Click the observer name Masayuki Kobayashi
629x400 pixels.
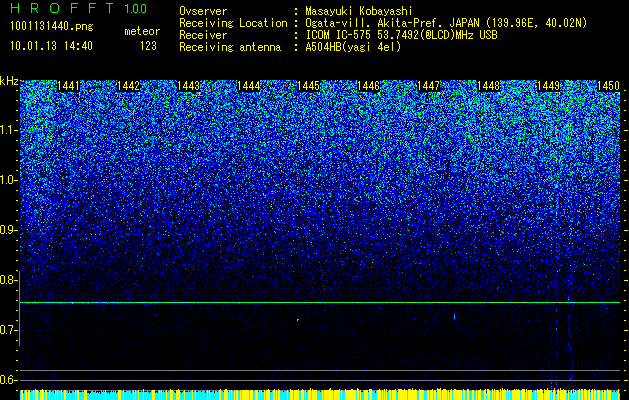(x=359, y=11)
